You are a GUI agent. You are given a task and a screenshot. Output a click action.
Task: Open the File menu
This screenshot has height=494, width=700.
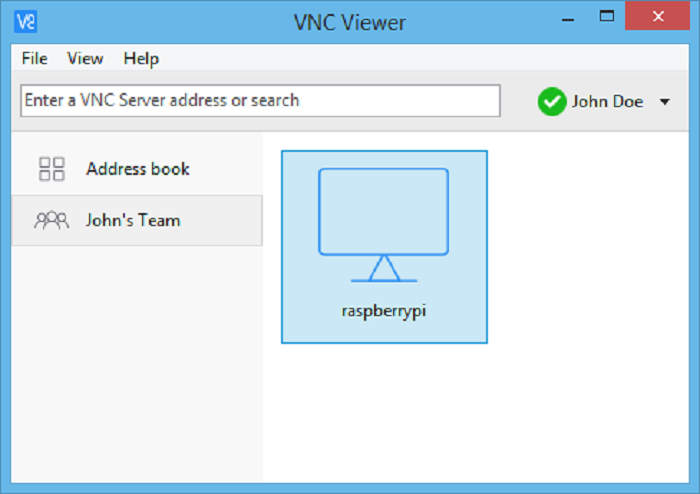(x=34, y=58)
